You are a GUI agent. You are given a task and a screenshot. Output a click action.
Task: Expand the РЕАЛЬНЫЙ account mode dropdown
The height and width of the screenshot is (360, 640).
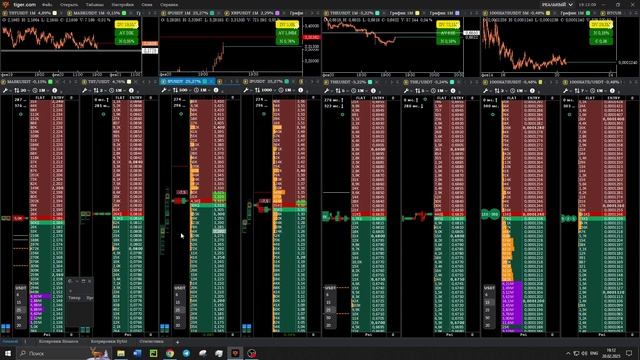[x=558, y=4]
